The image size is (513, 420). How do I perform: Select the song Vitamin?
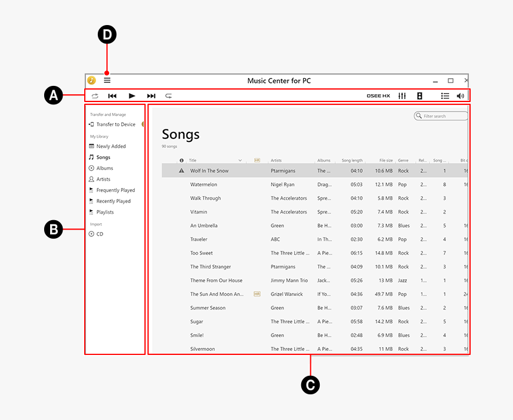[x=199, y=212]
